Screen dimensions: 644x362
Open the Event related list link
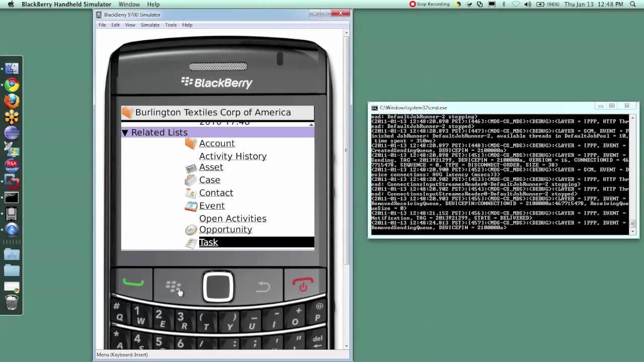(x=212, y=206)
